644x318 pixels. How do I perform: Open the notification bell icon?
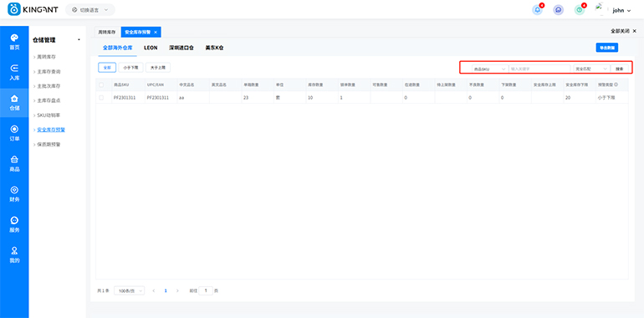point(537,10)
